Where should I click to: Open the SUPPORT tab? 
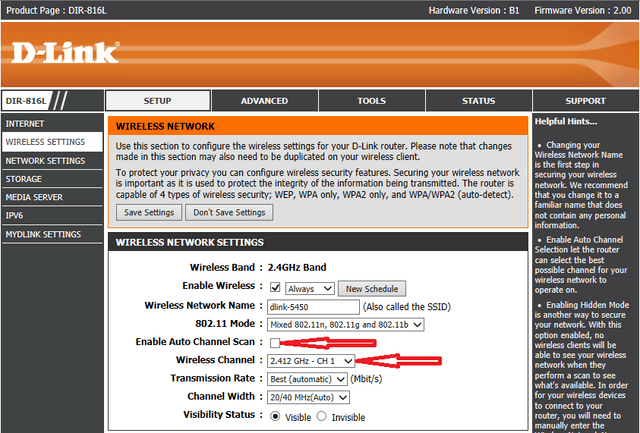coord(585,101)
